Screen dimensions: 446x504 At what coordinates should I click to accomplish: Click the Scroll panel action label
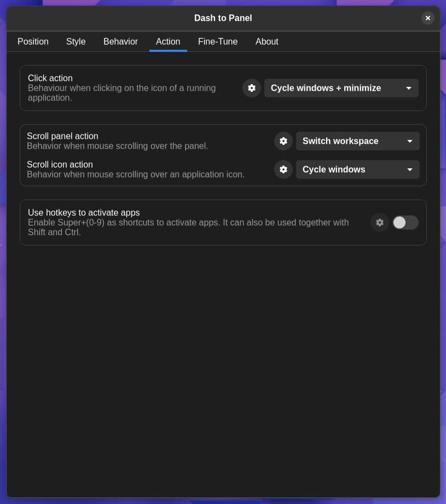62,136
